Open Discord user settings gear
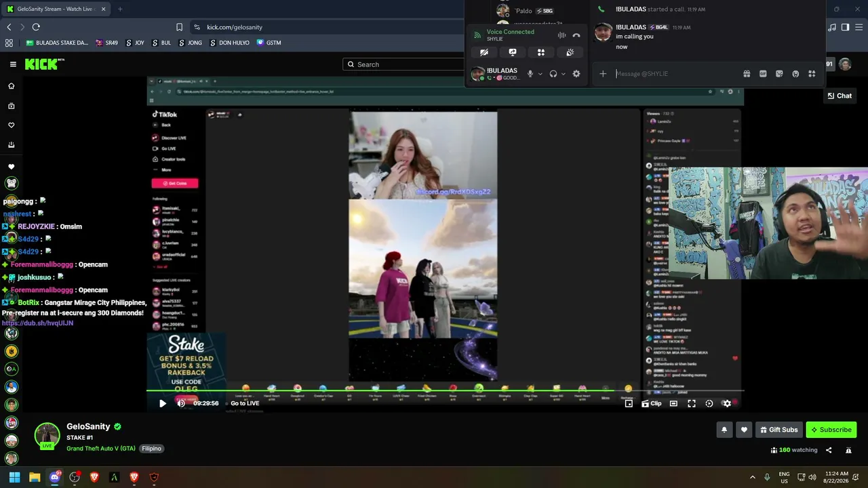The image size is (868, 488). coord(576,74)
